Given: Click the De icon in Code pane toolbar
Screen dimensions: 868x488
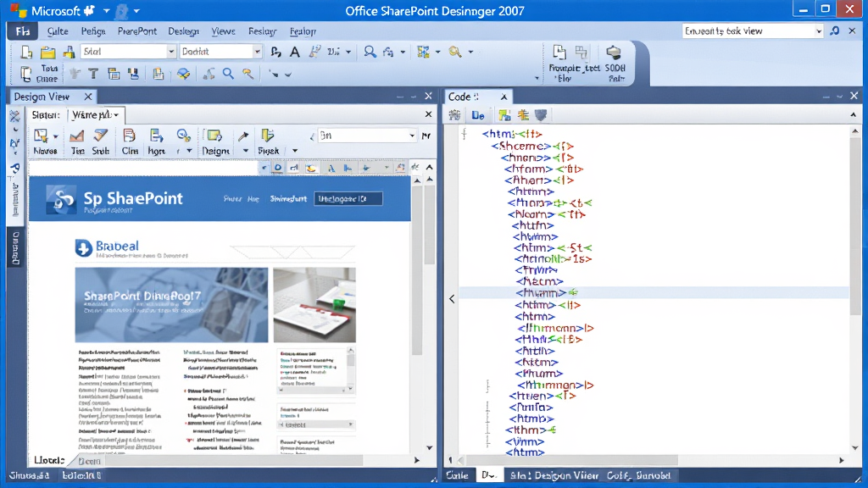Looking at the screenshot, I should 478,115.
